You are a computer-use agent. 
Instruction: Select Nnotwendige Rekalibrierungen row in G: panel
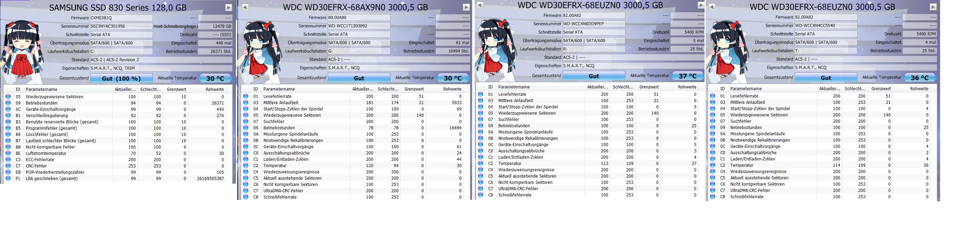tap(353, 141)
